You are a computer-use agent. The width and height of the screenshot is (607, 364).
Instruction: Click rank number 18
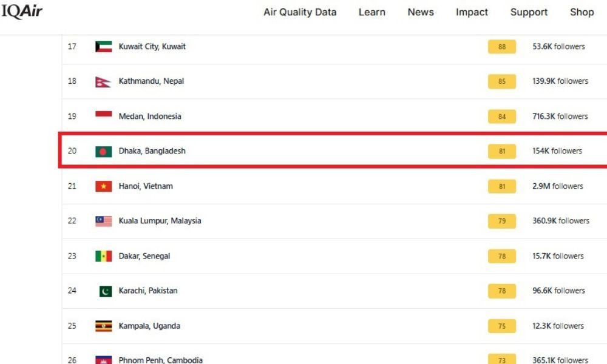click(x=72, y=81)
